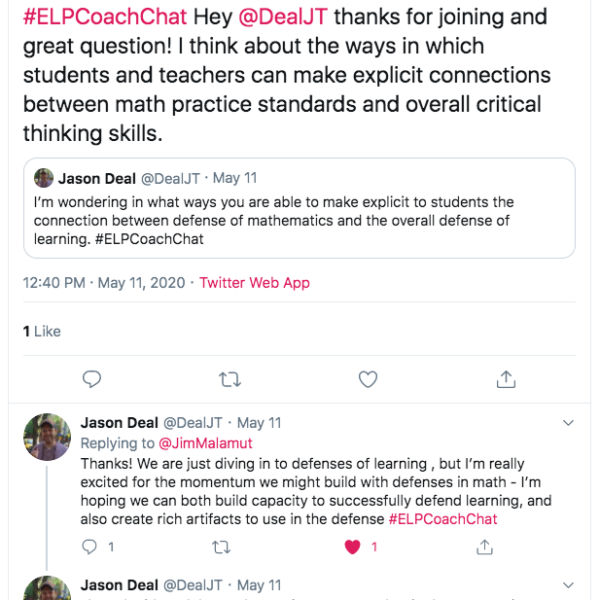Open the Twitter Web App source link
Image resolution: width=600 pixels, height=600 pixels.
254,283
